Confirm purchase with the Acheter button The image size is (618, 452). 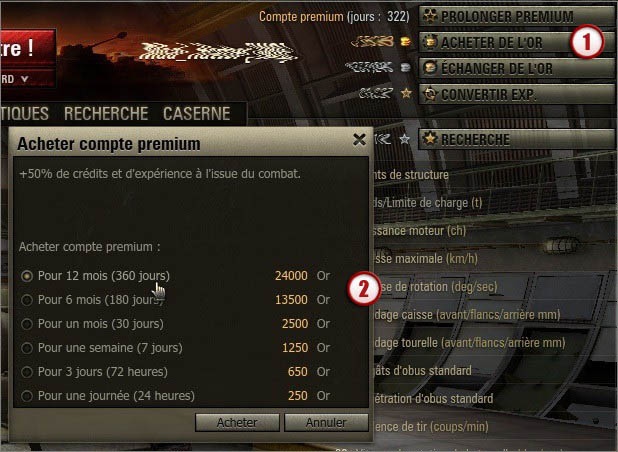(237, 422)
